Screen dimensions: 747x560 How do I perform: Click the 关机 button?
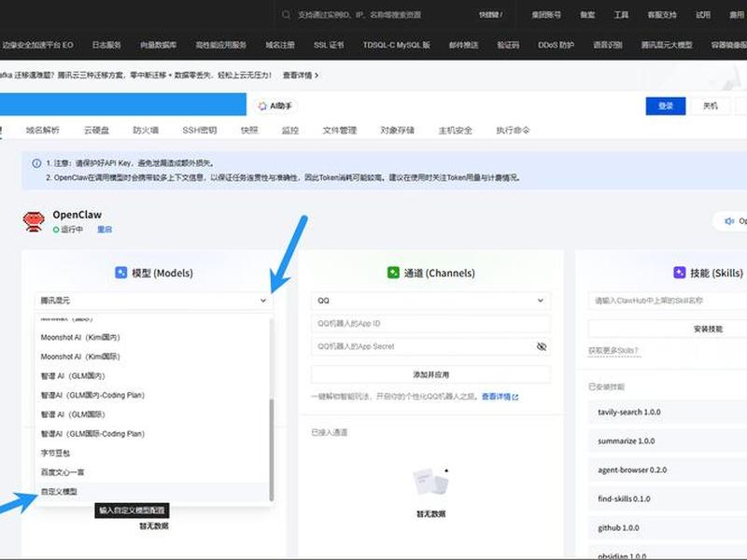tap(711, 105)
